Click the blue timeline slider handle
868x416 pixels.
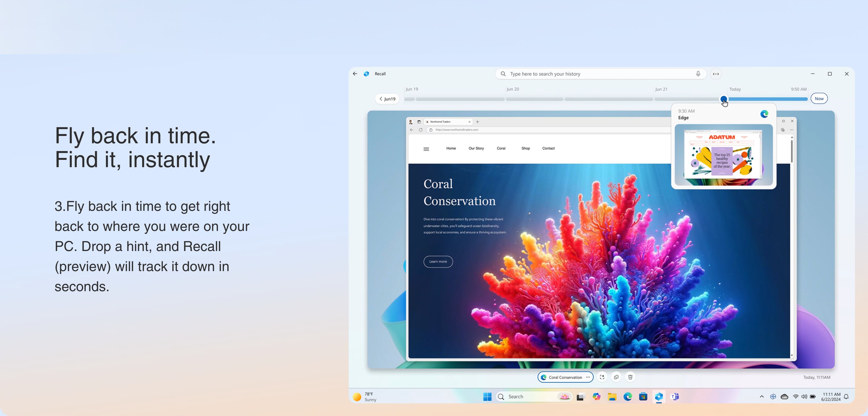[723, 99]
